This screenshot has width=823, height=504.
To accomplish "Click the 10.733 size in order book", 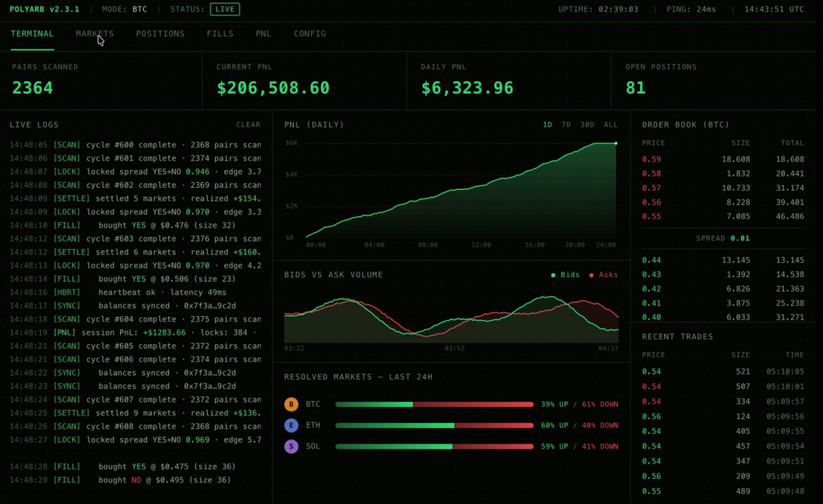I will 736,188.
